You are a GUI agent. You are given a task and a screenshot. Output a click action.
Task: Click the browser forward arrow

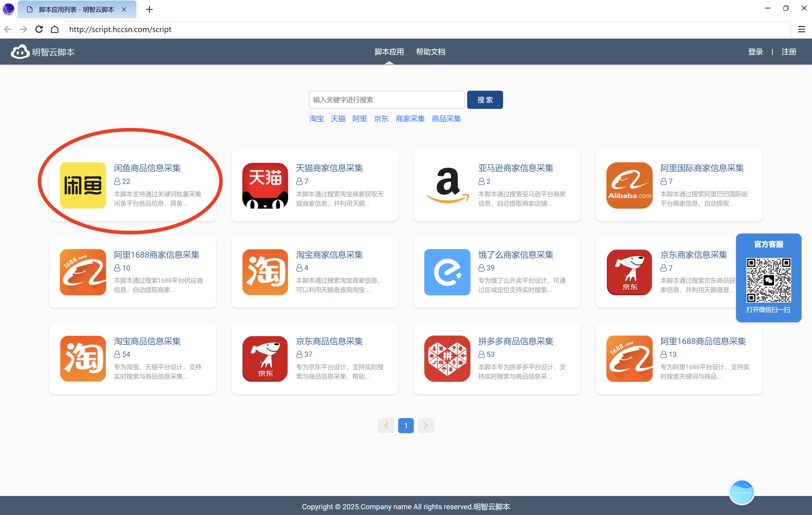[x=23, y=29]
